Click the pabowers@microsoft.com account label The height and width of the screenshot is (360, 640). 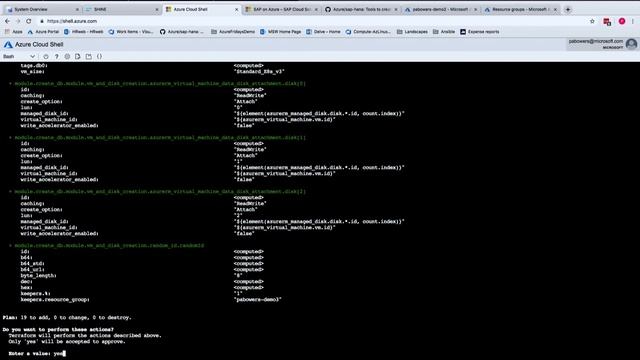point(596,41)
